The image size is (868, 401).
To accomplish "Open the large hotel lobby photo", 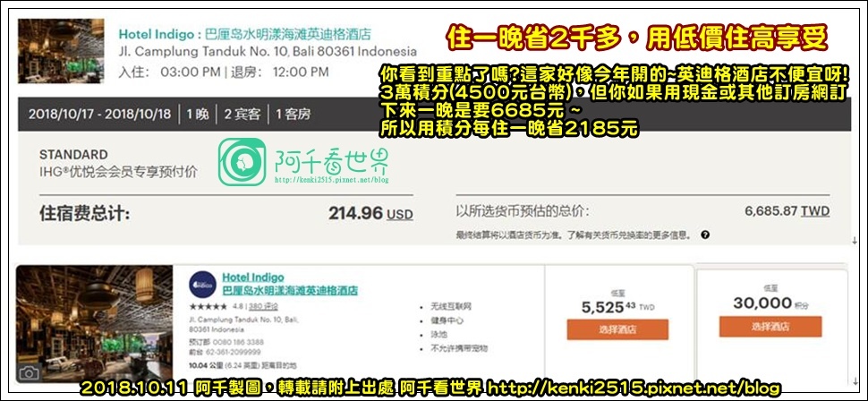I will (x=95, y=324).
